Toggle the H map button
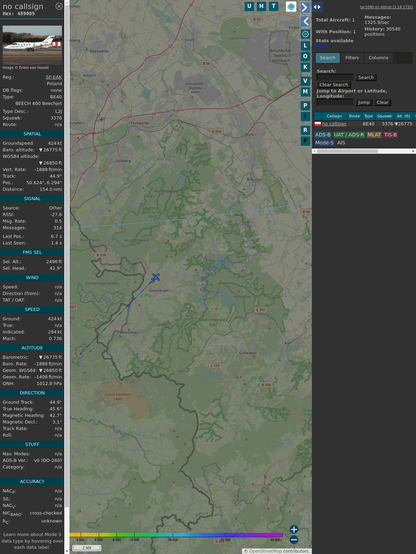Image resolution: width=416 pixels, height=554 pixels. point(261,6)
